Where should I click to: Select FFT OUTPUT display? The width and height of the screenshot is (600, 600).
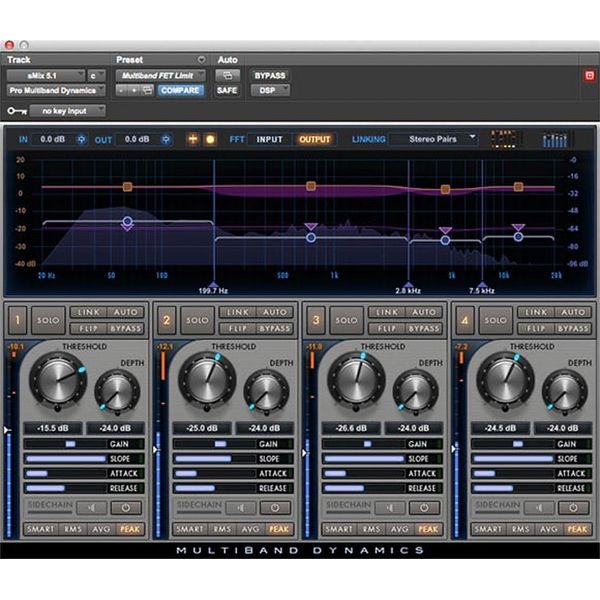(315, 139)
